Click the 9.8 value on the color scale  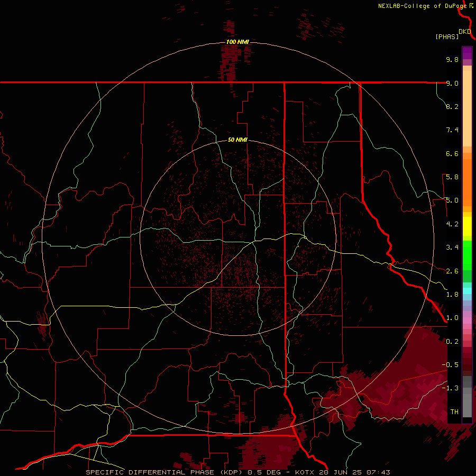(452, 59)
